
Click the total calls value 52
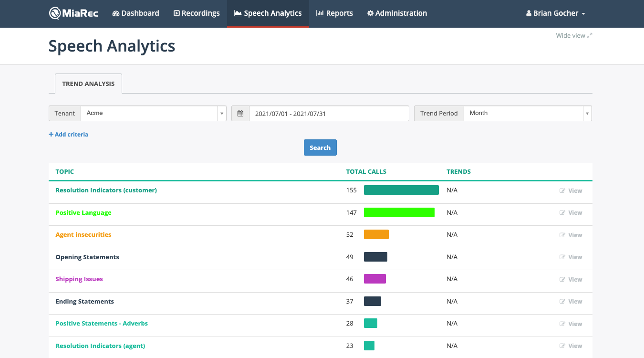click(x=350, y=234)
